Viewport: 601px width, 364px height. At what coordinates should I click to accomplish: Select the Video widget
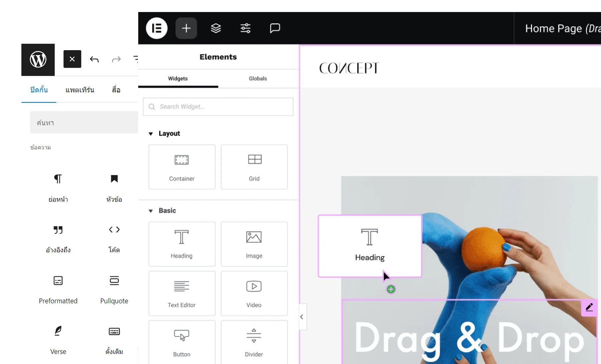pyautogui.click(x=254, y=293)
